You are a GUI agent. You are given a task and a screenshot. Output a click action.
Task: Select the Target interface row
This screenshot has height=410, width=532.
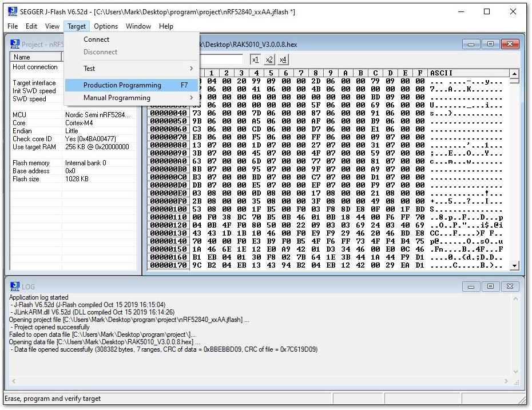[x=34, y=83]
